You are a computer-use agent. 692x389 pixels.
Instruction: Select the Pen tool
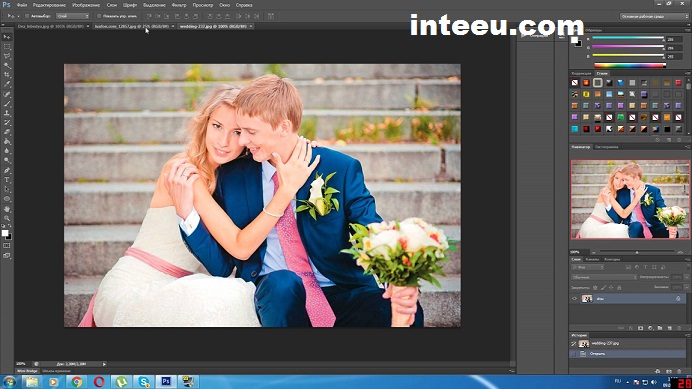click(7, 170)
